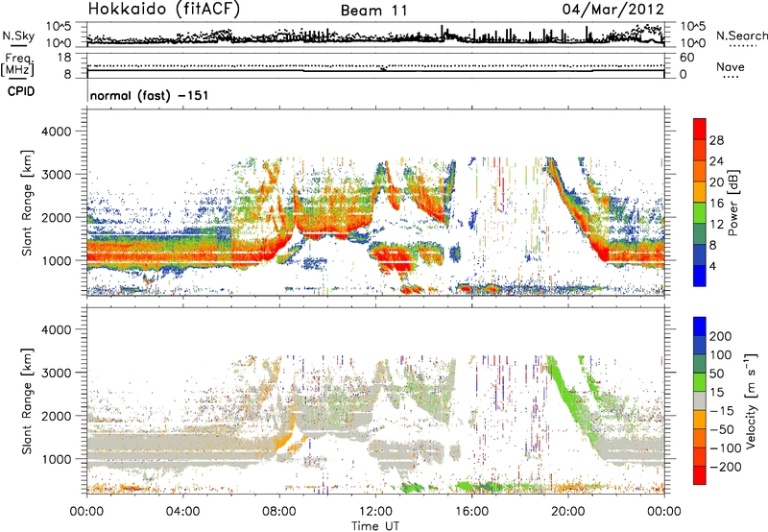Image resolution: width=768 pixels, height=532 pixels.
Task: Click the 10^5 tick beside N.Sky
Action: (x=59, y=27)
